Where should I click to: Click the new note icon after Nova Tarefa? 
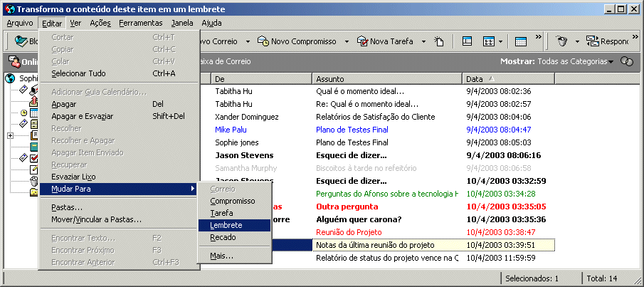tap(439, 41)
